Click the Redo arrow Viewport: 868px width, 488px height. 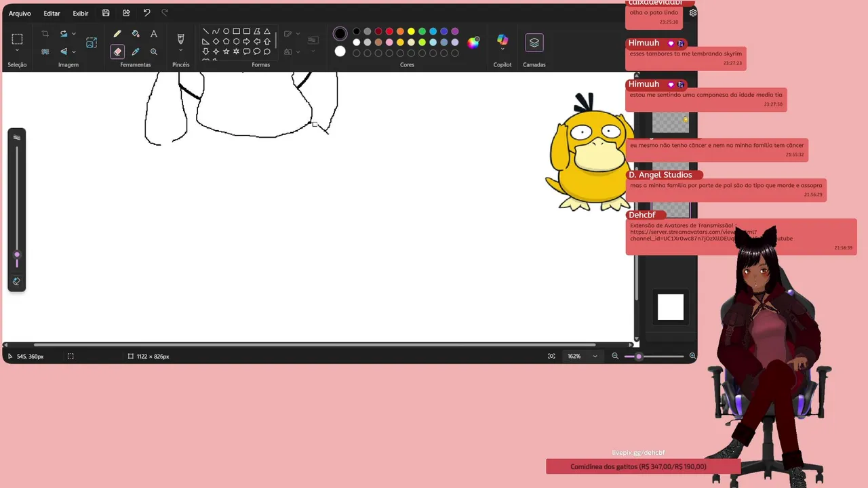[165, 13]
